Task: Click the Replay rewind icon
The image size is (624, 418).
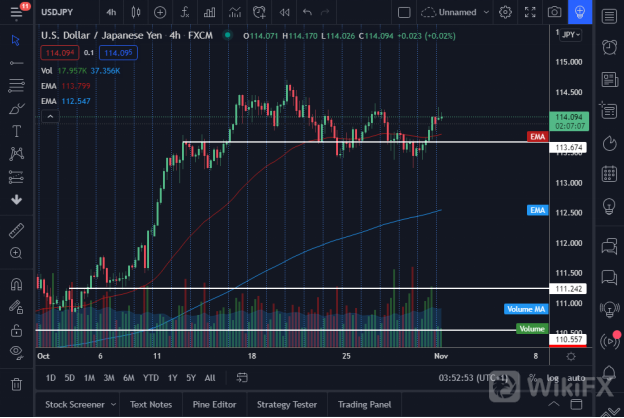Action: [x=284, y=12]
